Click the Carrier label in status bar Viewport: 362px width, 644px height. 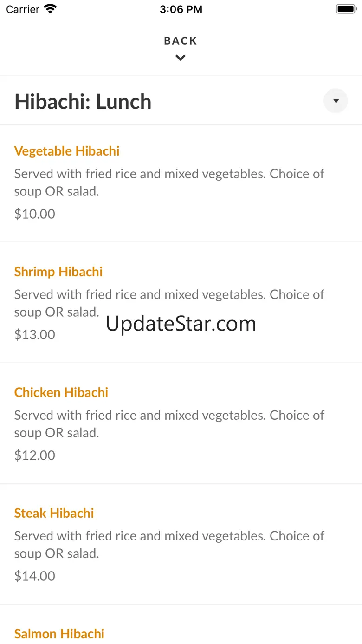click(x=23, y=9)
